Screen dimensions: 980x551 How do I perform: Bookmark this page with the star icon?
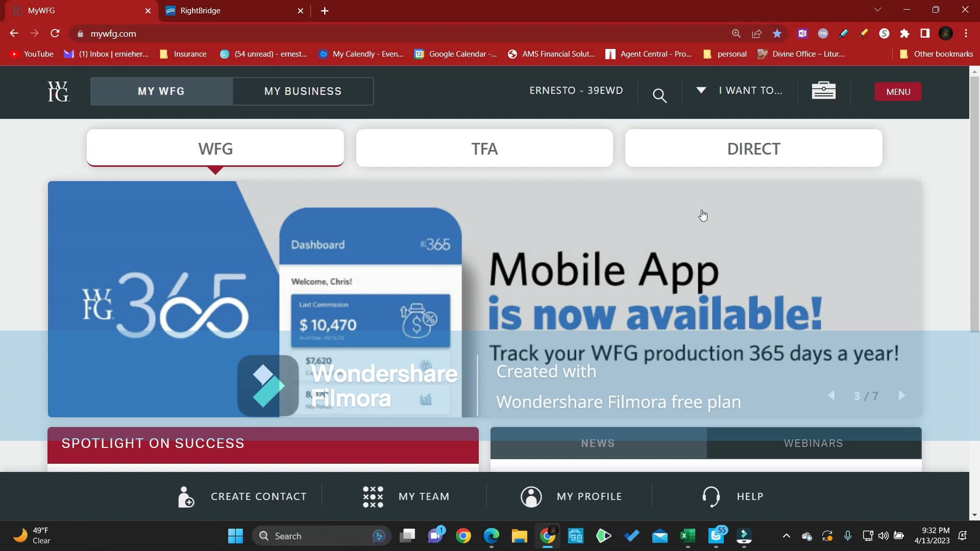(776, 33)
